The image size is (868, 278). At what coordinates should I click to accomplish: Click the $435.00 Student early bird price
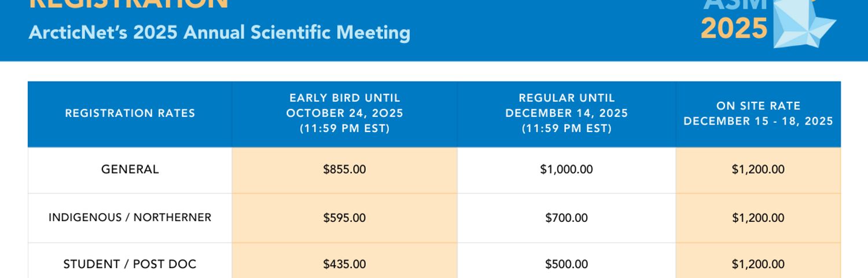coord(345,264)
